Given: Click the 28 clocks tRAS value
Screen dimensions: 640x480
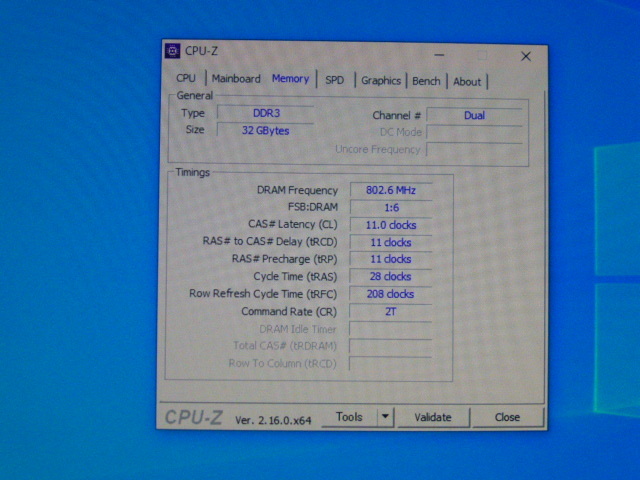Looking at the screenshot, I should click(391, 277).
